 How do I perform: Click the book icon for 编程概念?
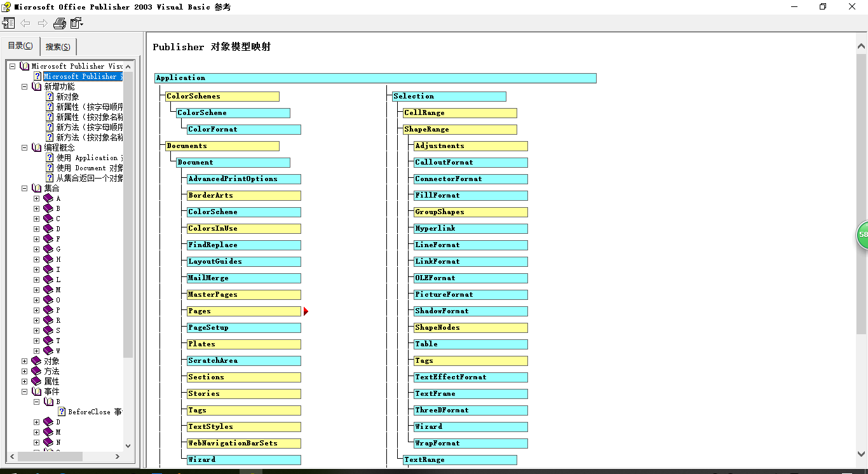click(x=36, y=147)
